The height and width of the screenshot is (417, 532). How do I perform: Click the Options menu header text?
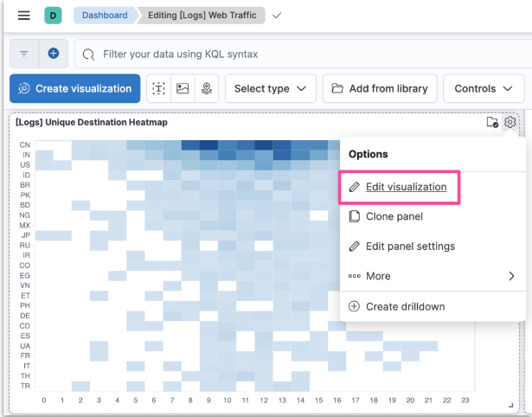coord(369,154)
